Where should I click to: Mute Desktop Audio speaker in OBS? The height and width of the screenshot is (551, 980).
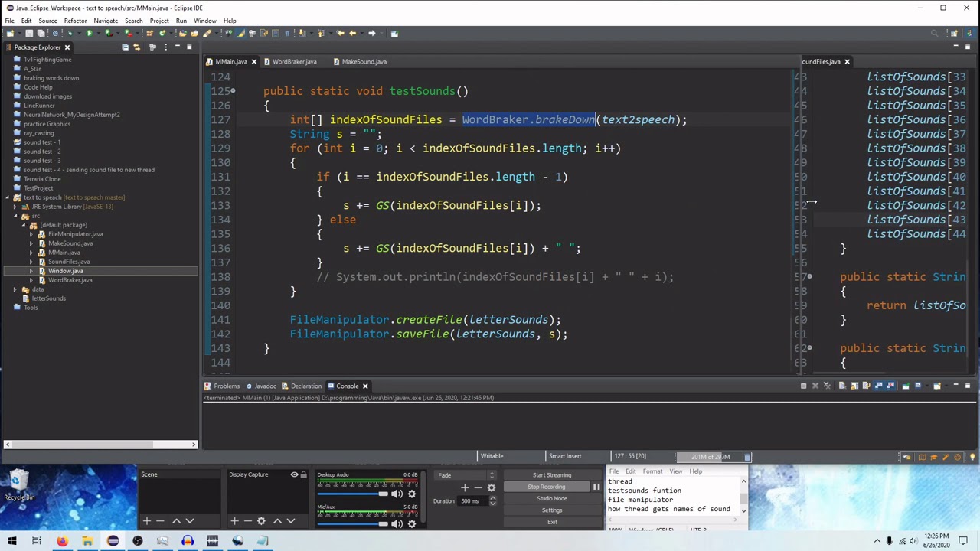(397, 494)
